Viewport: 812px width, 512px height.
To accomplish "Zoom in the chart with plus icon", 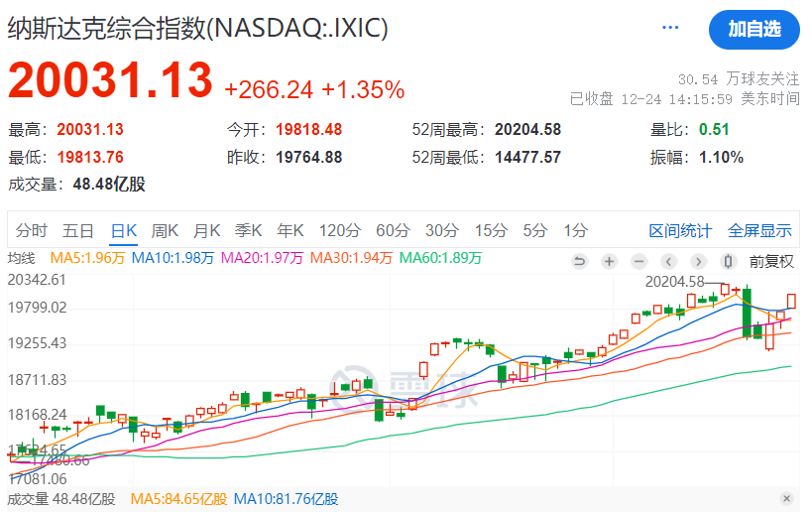I will pos(609,262).
